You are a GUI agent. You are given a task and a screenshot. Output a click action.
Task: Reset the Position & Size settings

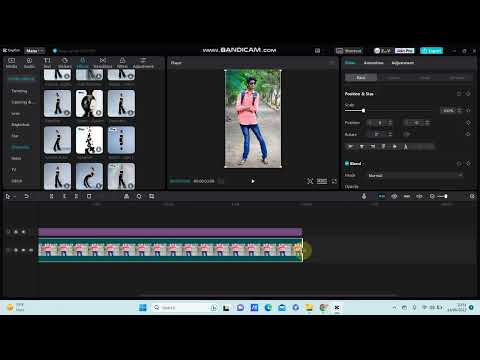[459, 94]
